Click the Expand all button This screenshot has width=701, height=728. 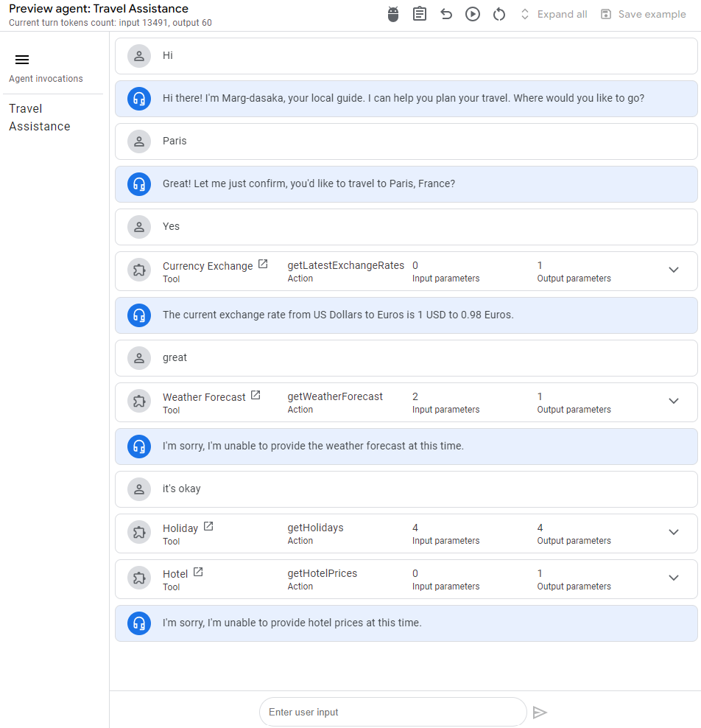click(x=554, y=15)
